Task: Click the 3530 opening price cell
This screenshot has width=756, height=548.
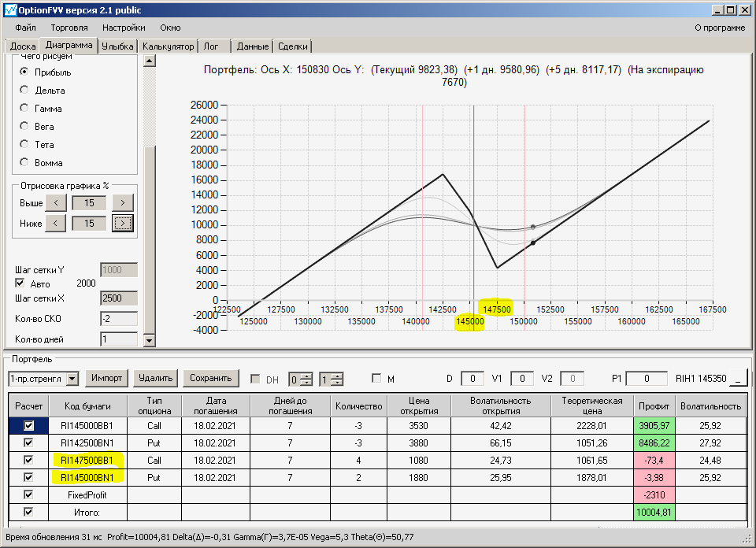Action: tap(418, 426)
